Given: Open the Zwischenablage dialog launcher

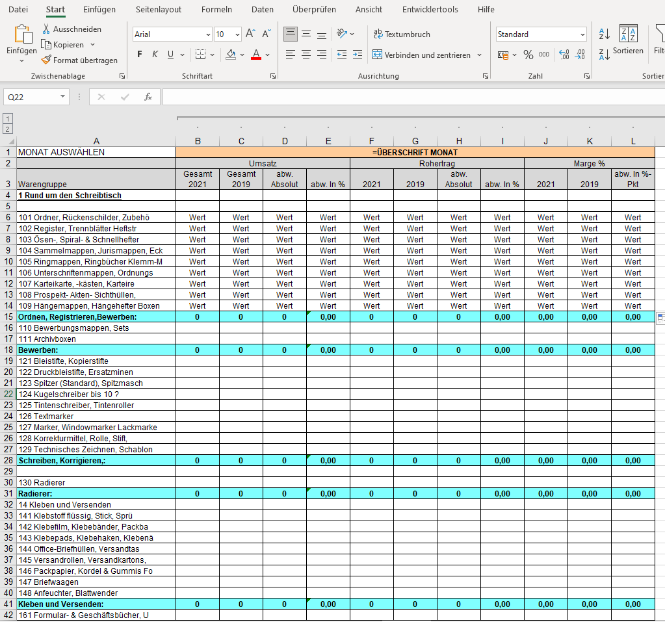Looking at the screenshot, I should (x=122, y=76).
